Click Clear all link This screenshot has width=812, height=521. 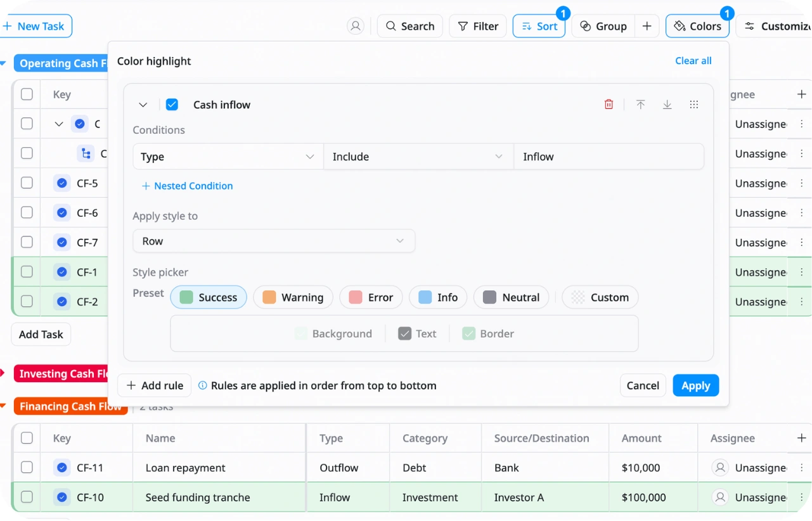(693, 61)
